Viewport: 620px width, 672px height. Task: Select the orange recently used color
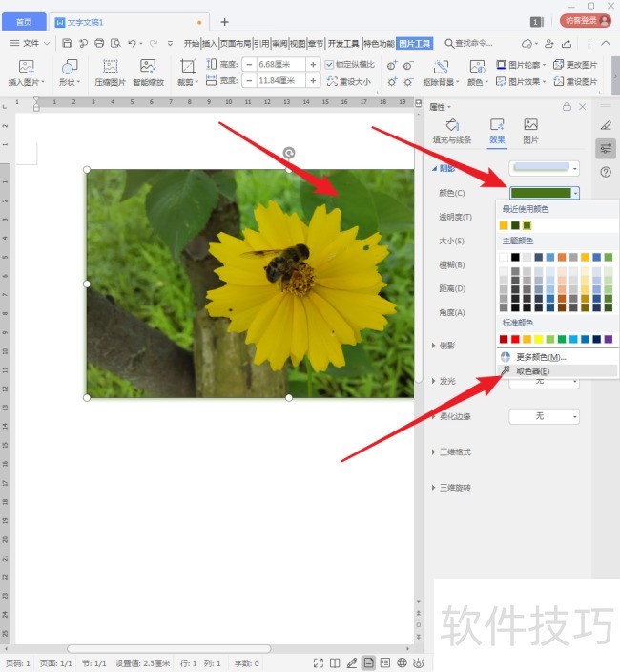[504, 225]
